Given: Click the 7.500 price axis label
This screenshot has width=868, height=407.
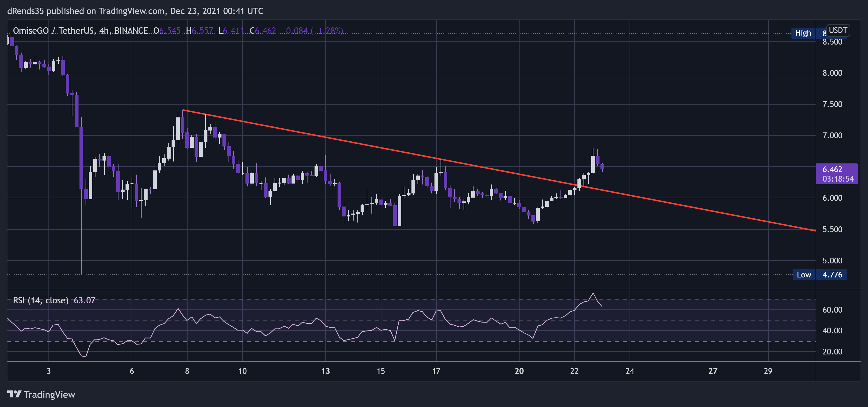Looking at the screenshot, I should click(x=832, y=104).
